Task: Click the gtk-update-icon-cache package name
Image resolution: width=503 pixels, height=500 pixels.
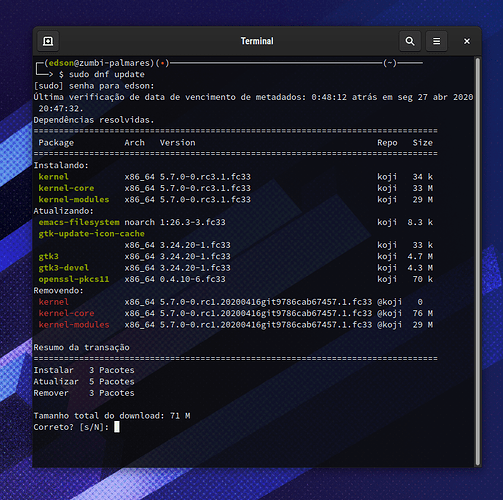Action: (x=92, y=234)
